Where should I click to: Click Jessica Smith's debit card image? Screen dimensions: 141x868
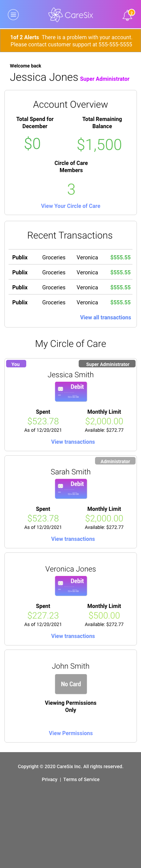(x=71, y=391)
